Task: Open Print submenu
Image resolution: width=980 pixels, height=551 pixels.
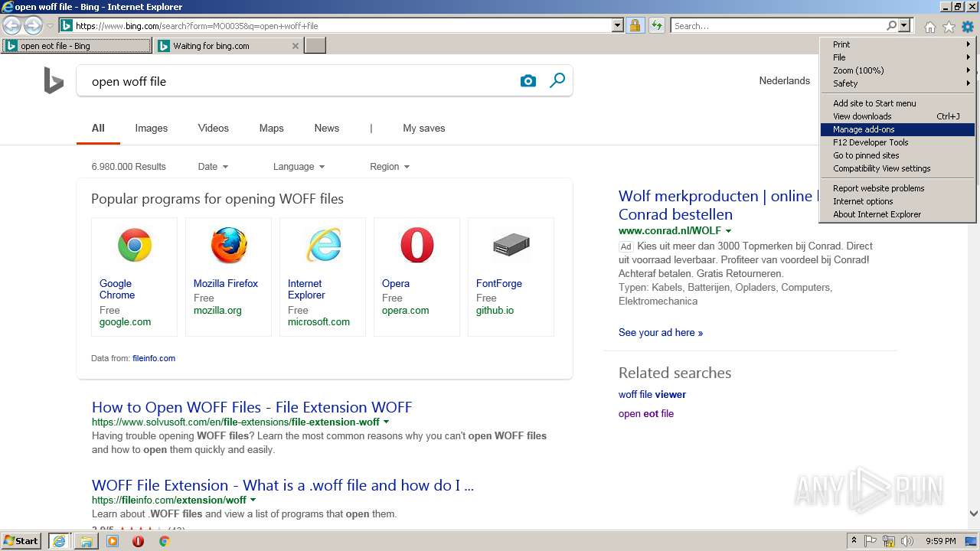Action: tap(897, 44)
